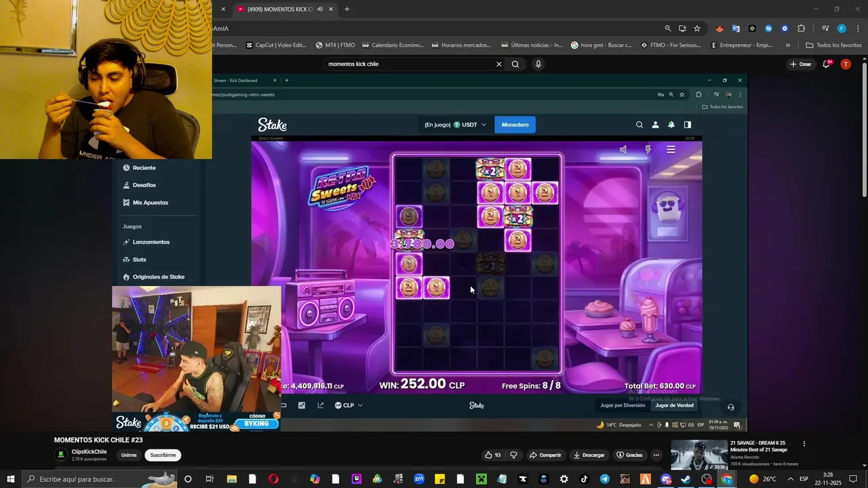Toggle tab audio speaker on MOMENTOS KICK tab

point(319,9)
